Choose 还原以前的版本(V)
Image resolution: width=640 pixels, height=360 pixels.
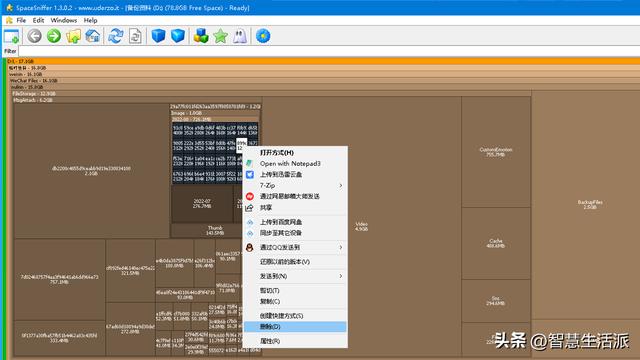click(x=296, y=262)
